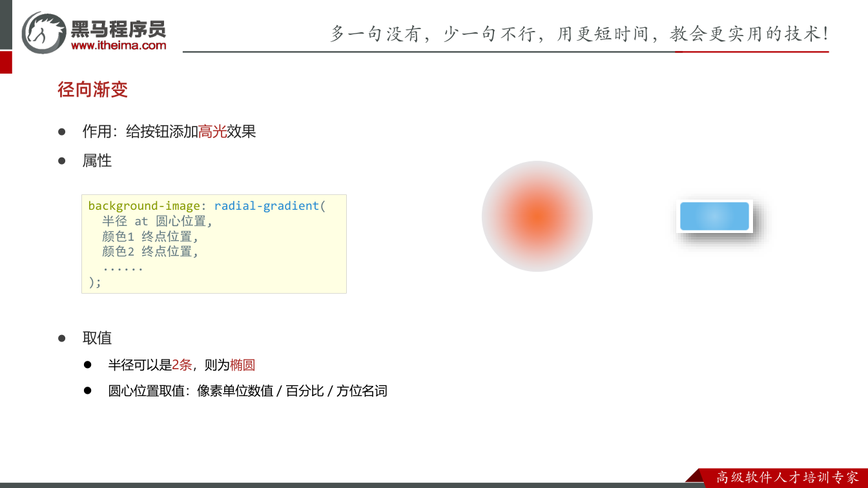868x488 pixels.
Task: Click the blue highlighted button example
Action: 714,216
